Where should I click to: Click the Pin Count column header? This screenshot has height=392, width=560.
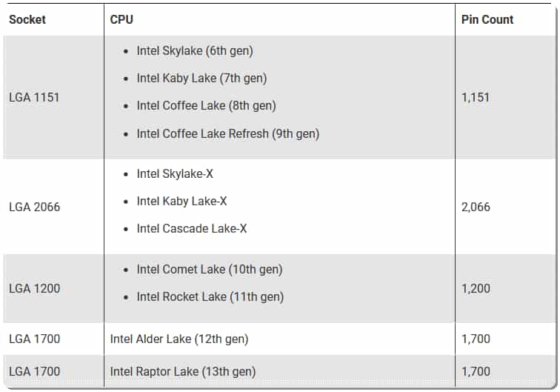click(x=487, y=19)
